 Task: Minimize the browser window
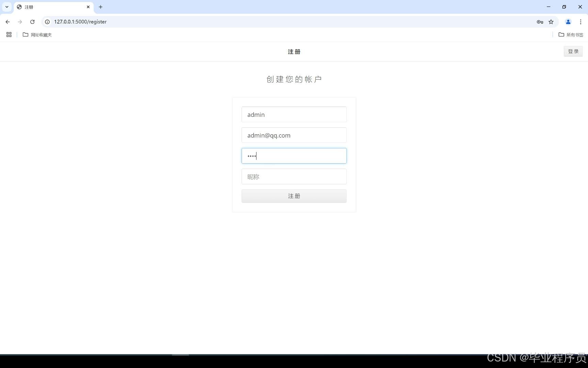[x=549, y=7]
